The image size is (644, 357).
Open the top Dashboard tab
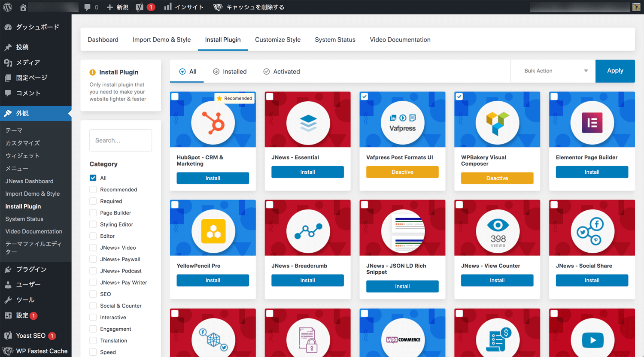(103, 39)
